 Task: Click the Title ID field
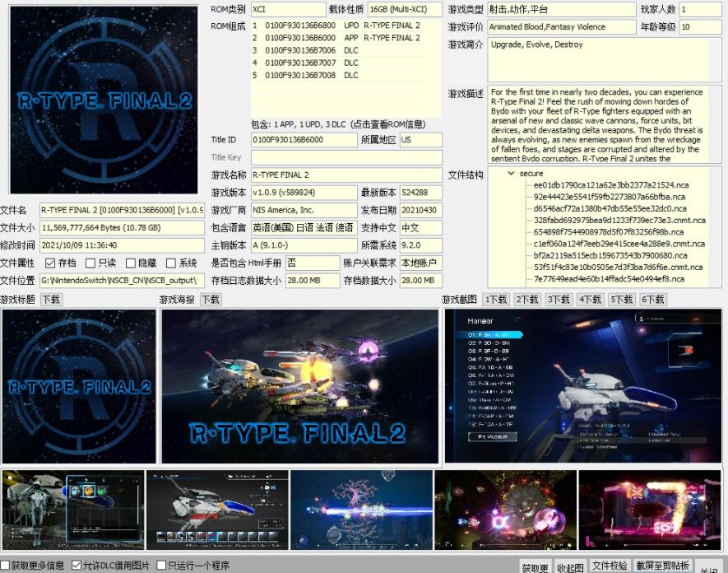tap(304, 140)
